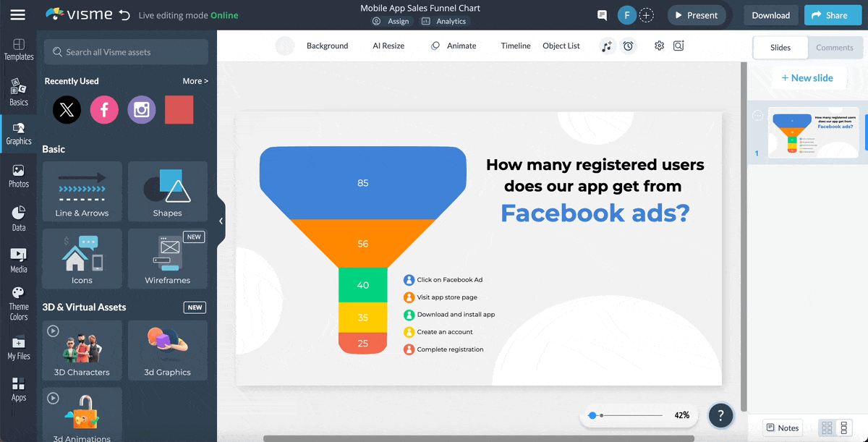Insert the Instagram icon from Recently Used
This screenshot has height=442, width=868.
click(142, 110)
